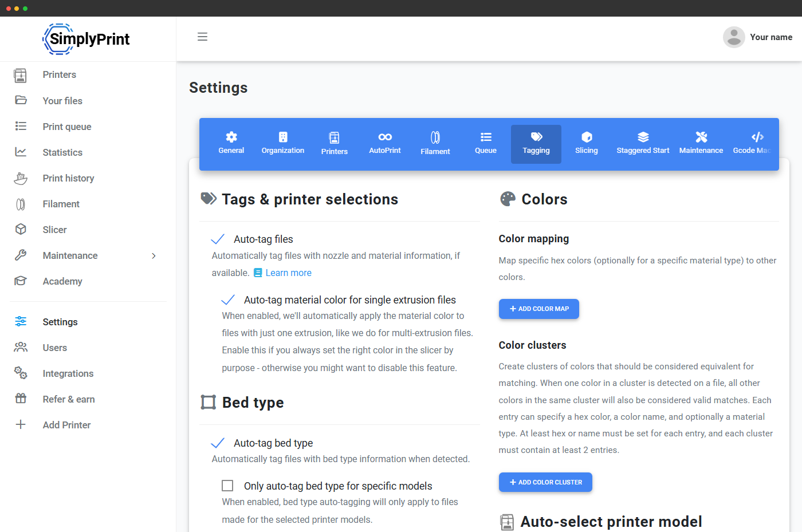Switch to the General settings tab
This screenshot has height=532, width=802.
(231, 144)
